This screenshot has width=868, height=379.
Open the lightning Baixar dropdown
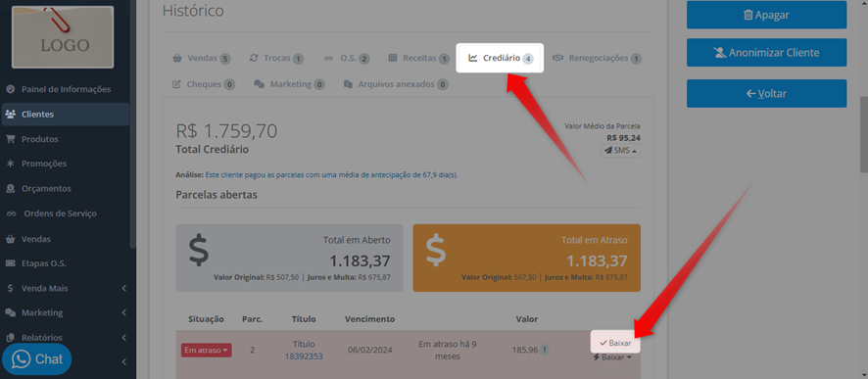pyautogui.click(x=612, y=357)
